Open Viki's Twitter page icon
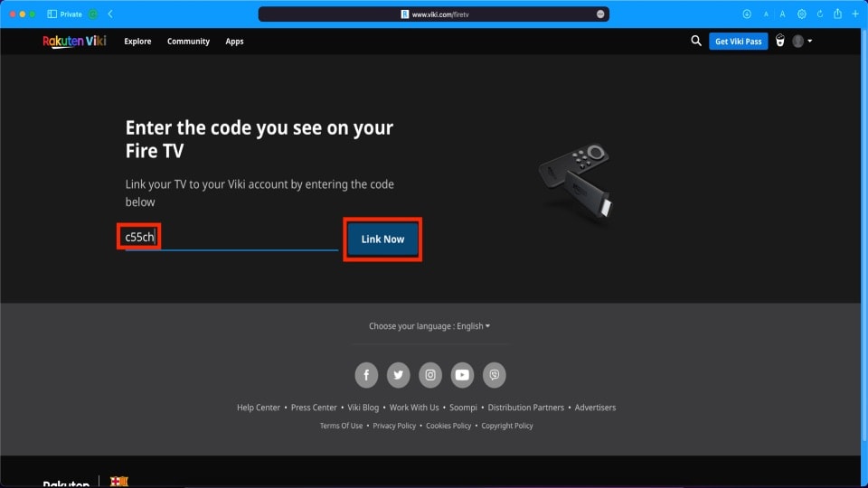The width and height of the screenshot is (868, 488). (399, 375)
